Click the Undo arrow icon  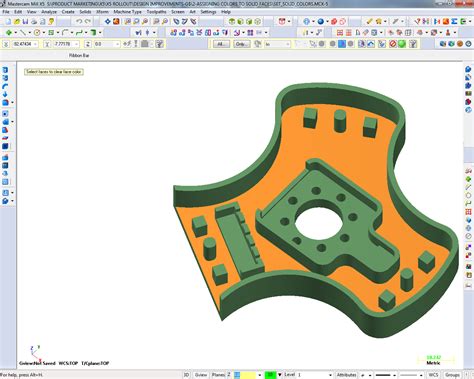[x=79, y=22]
